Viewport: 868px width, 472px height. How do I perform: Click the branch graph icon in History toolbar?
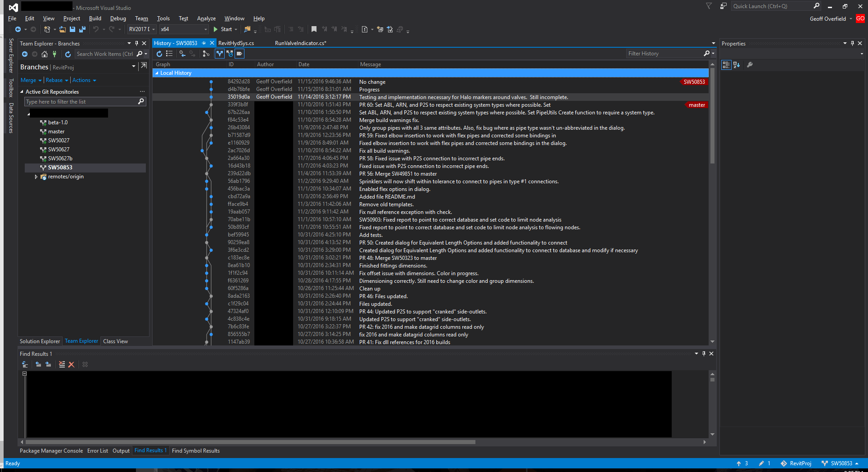(206, 54)
